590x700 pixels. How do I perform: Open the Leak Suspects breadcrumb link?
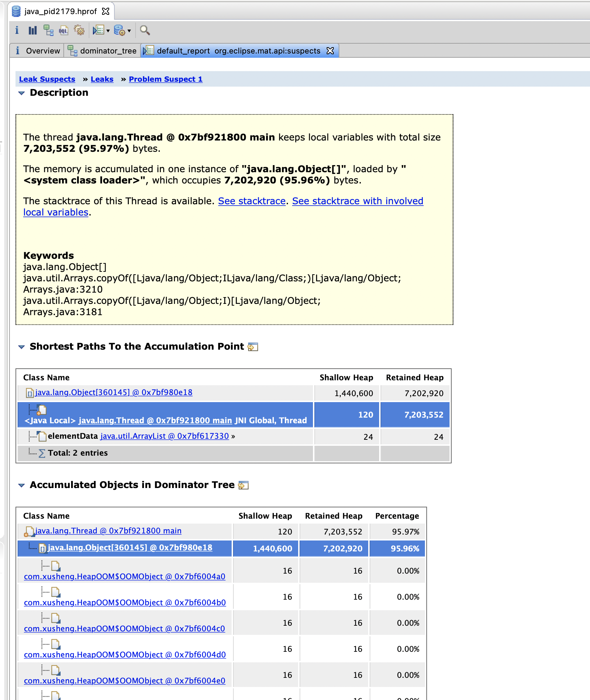pos(47,79)
